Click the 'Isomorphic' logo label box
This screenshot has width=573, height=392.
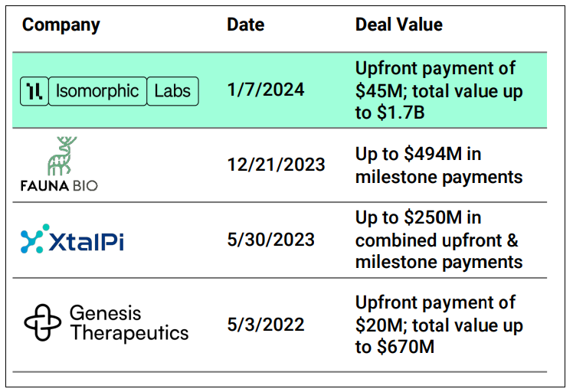coord(97,91)
